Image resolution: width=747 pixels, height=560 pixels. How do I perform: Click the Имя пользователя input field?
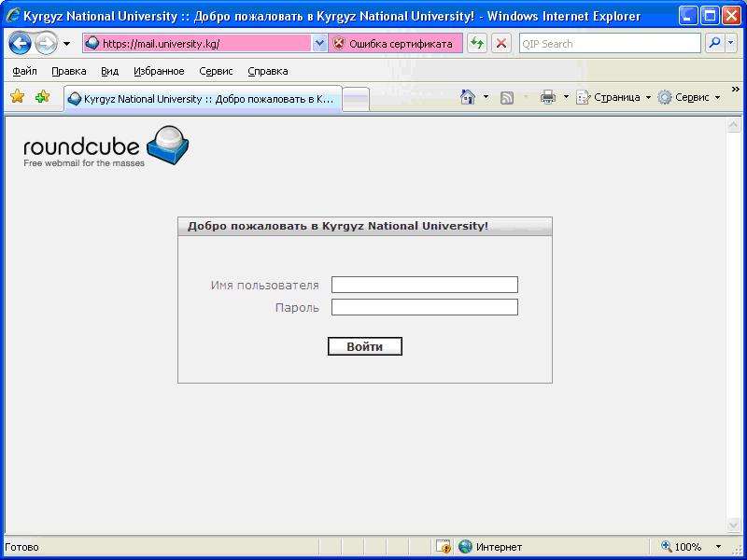pyautogui.click(x=424, y=285)
